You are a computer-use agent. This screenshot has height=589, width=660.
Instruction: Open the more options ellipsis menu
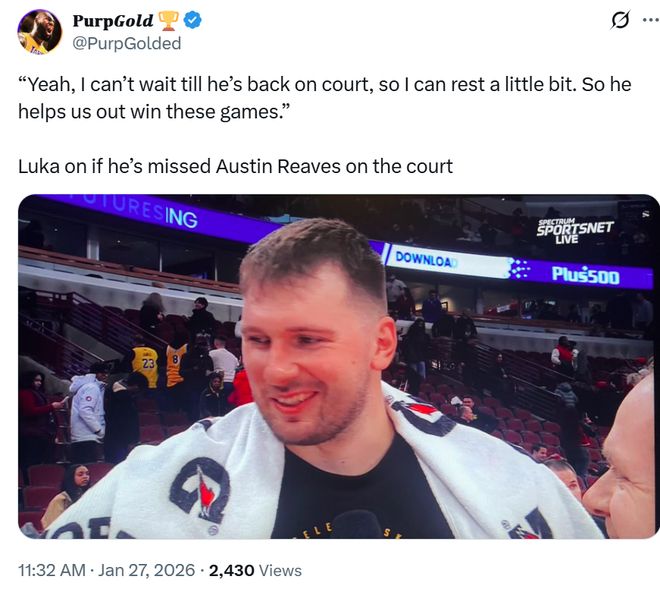[x=650, y=20]
